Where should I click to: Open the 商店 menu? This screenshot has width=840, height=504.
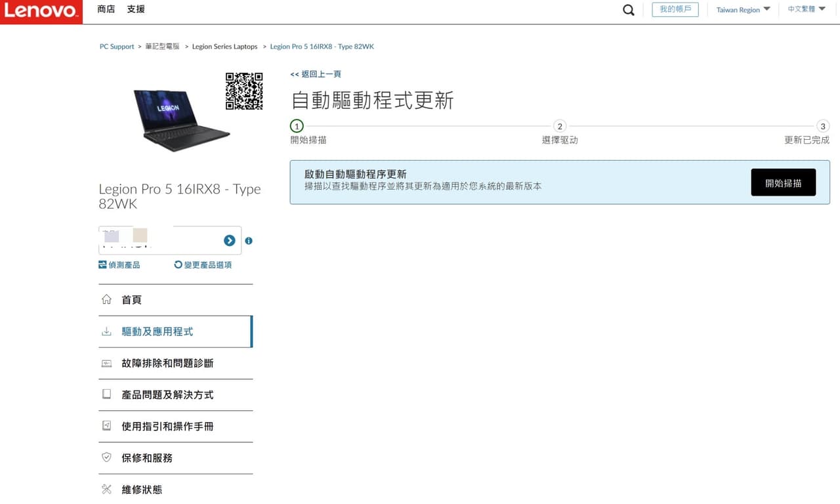click(x=106, y=9)
